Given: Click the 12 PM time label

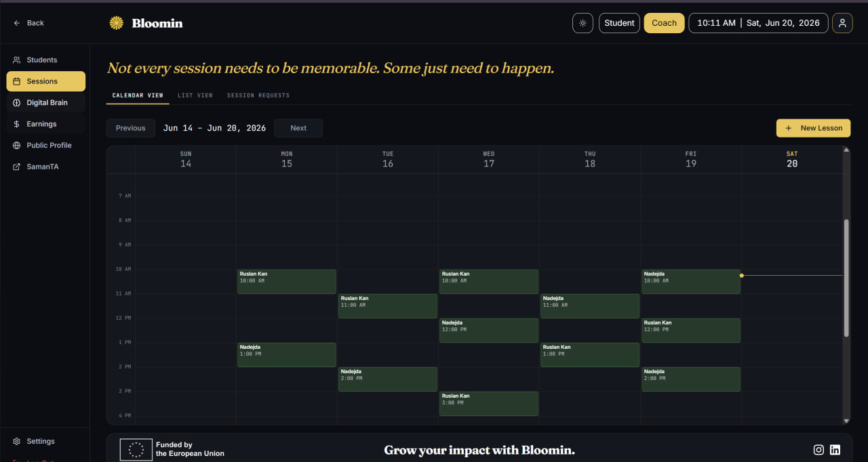Looking at the screenshot, I should point(123,318).
